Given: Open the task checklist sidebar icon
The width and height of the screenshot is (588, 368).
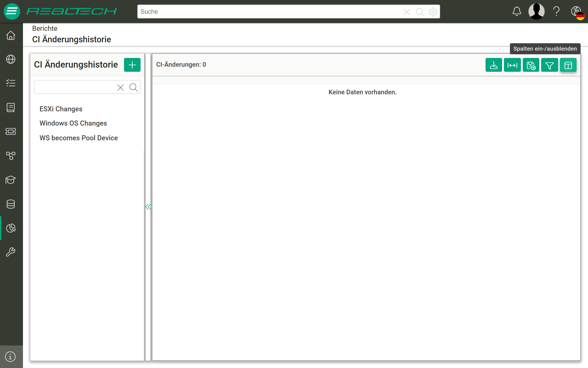Looking at the screenshot, I should click(11, 83).
